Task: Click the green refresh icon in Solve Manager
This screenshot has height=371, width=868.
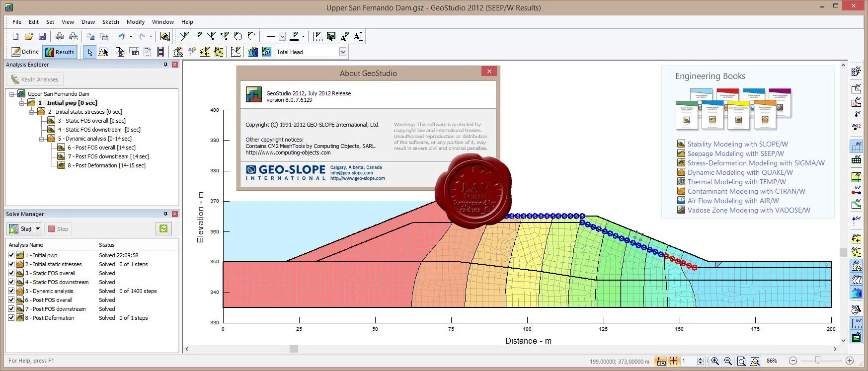Action: (163, 228)
